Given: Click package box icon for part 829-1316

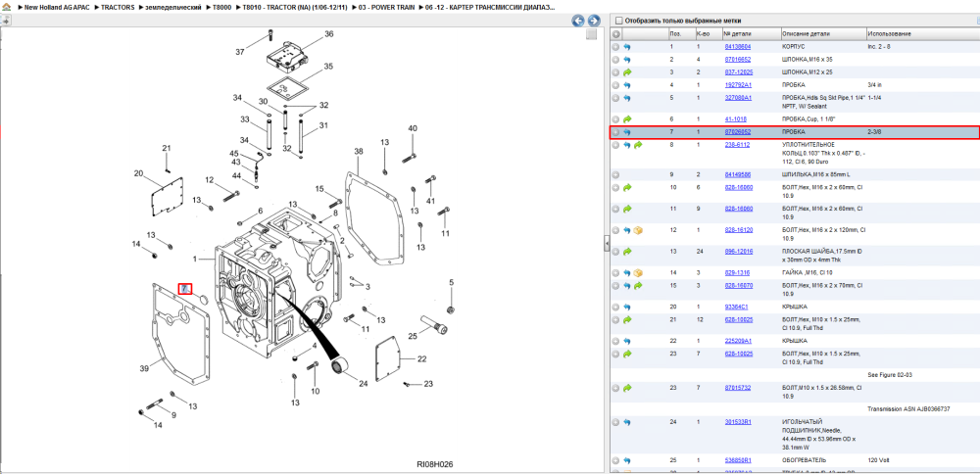Looking at the screenshot, I should pos(638,273).
